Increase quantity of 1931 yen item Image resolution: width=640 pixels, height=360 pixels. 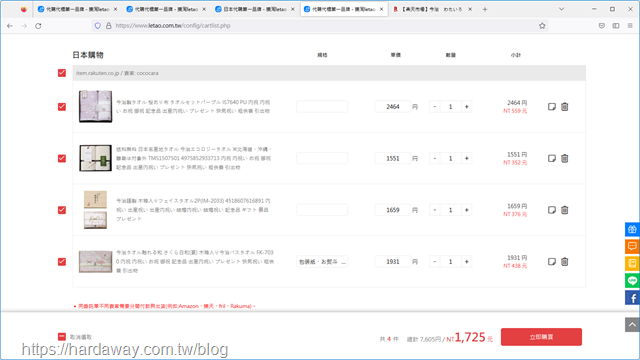(467, 262)
